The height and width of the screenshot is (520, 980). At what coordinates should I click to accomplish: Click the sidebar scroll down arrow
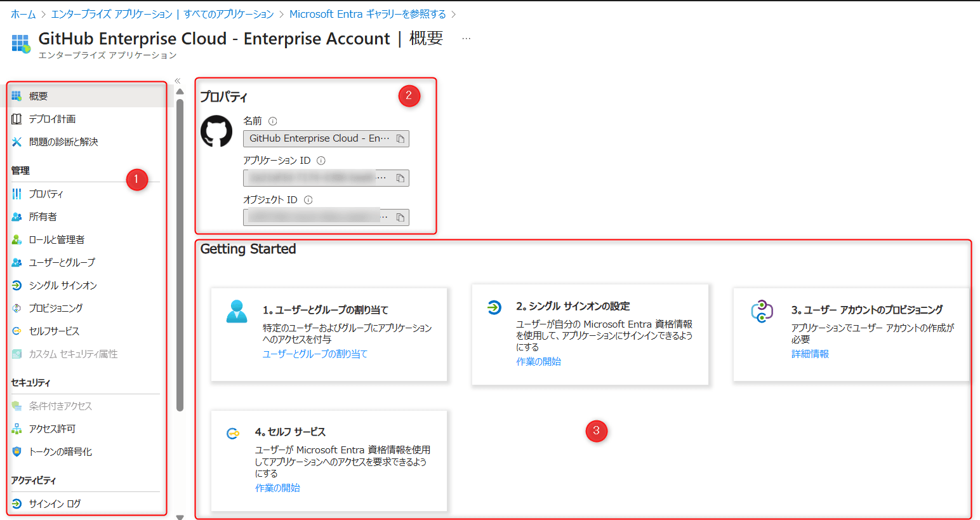[180, 517]
